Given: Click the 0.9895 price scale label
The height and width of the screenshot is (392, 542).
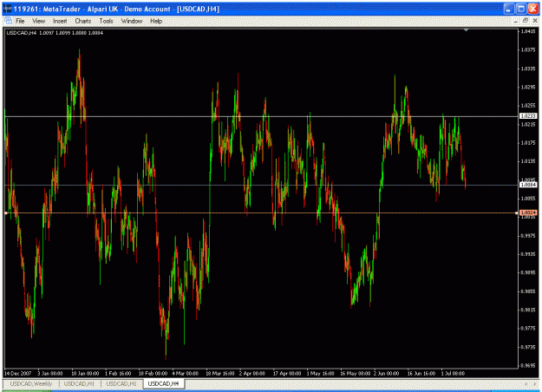Looking at the screenshot, I should tap(528, 272).
